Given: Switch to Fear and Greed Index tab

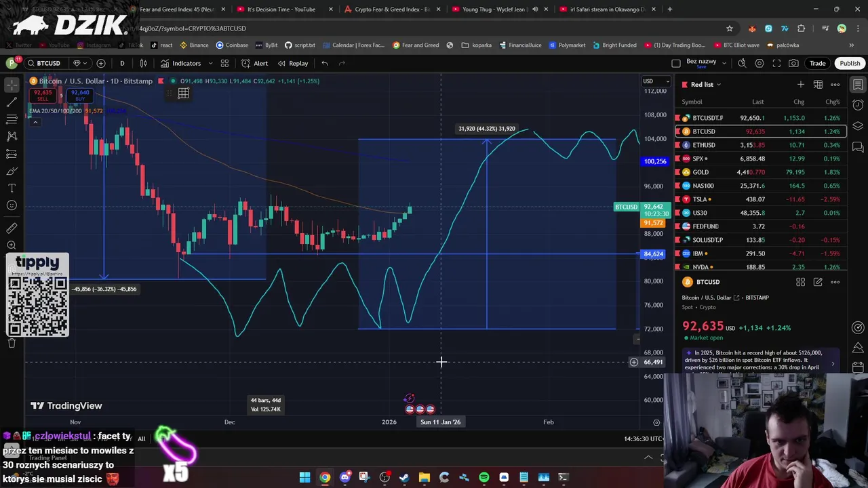Looking at the screenshot, I should 176,9.
